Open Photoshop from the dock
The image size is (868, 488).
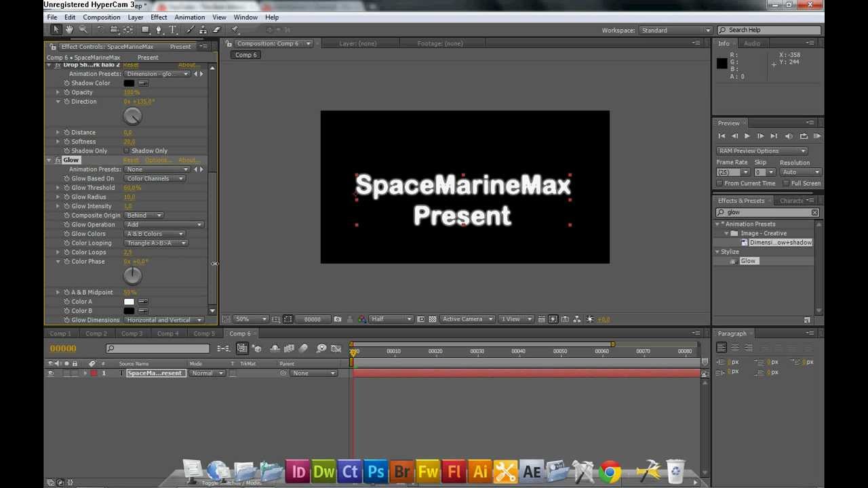(x=376, y=472)
